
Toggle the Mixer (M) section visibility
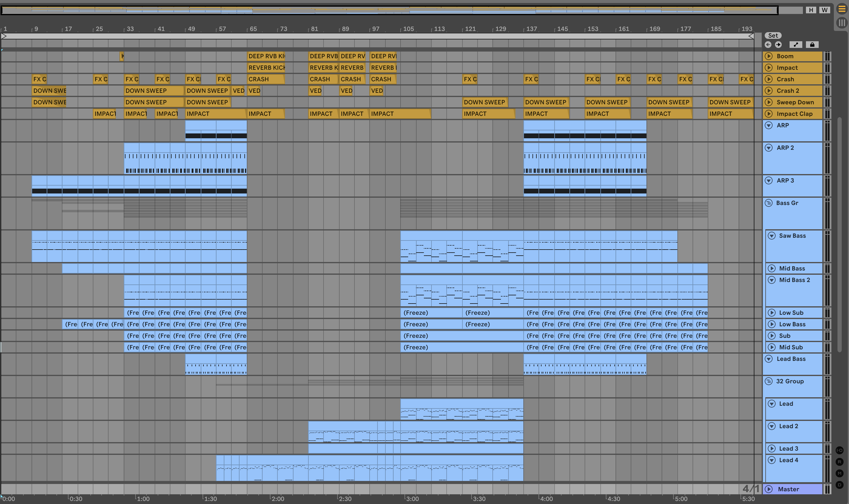tap(840, 473)
